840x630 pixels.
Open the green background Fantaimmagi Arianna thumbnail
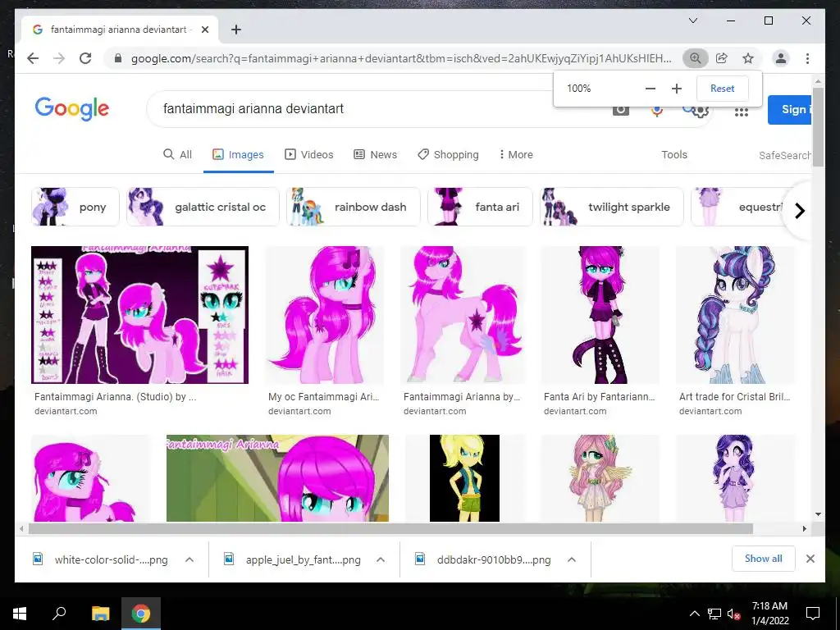[x=277, y=478]
